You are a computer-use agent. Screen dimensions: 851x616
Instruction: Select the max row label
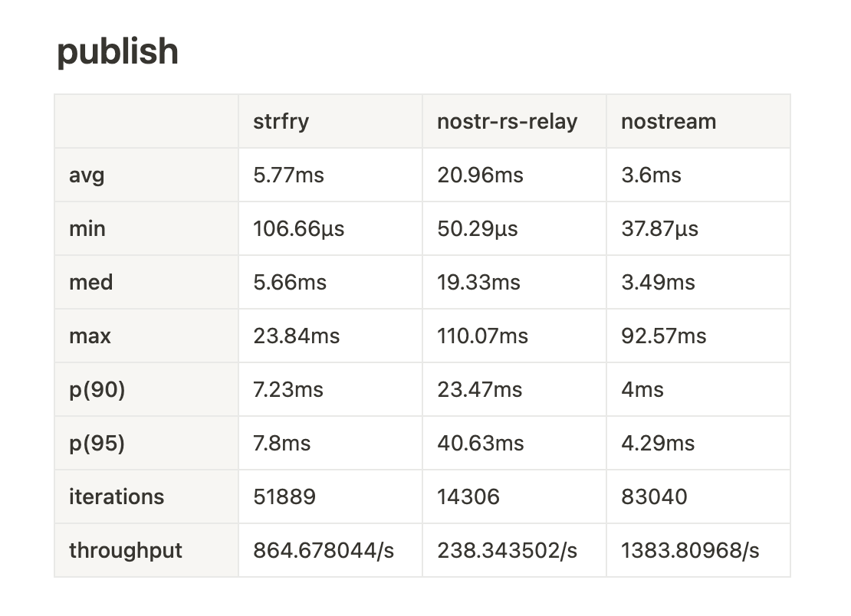(90, 336)
